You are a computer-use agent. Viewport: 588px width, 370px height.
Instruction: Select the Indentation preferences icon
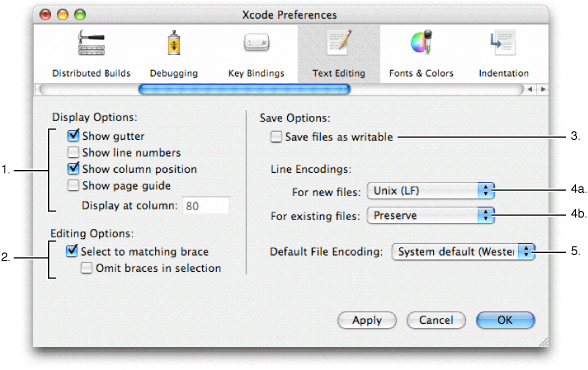[x=503, y=43]
